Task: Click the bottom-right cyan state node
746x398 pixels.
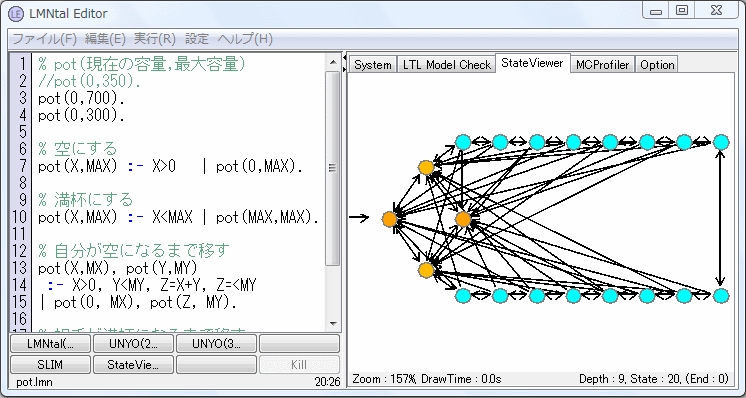Action: pos(721,296)
